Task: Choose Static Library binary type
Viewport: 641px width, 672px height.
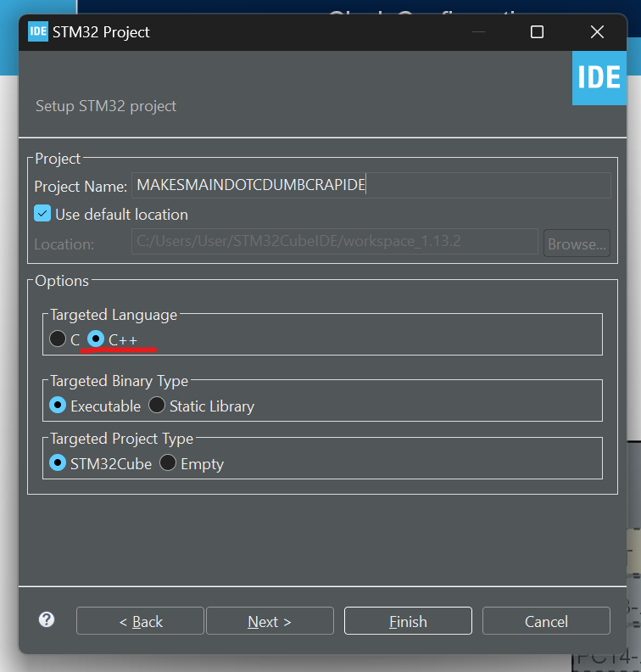Action: click(x=157, y=405)
